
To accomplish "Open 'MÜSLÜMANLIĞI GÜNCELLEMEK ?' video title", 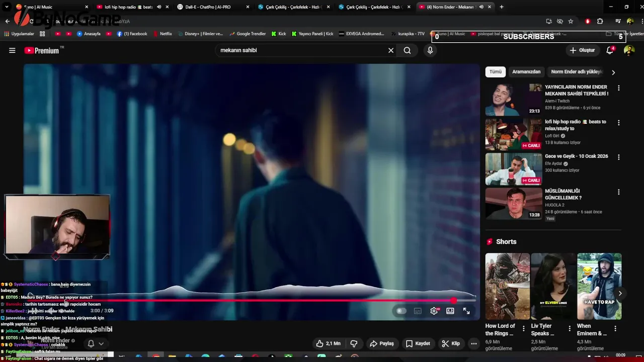I will coord(563,194).
